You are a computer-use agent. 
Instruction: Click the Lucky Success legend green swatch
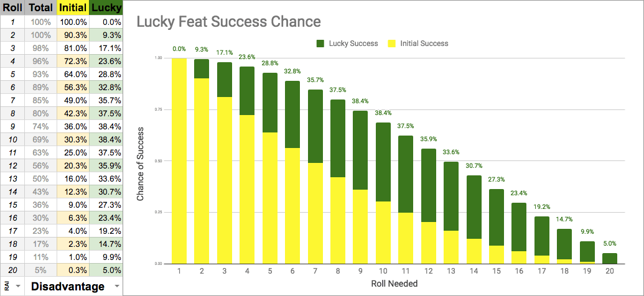tap(320, 44)
